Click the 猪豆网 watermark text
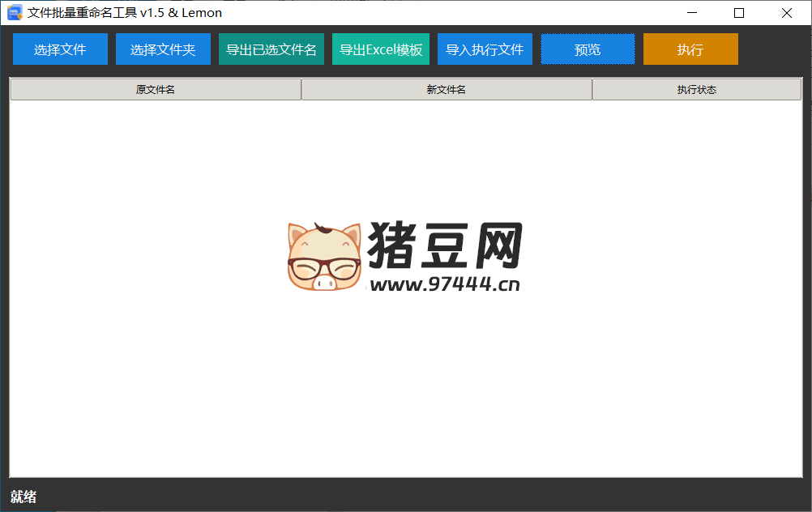 445,245
